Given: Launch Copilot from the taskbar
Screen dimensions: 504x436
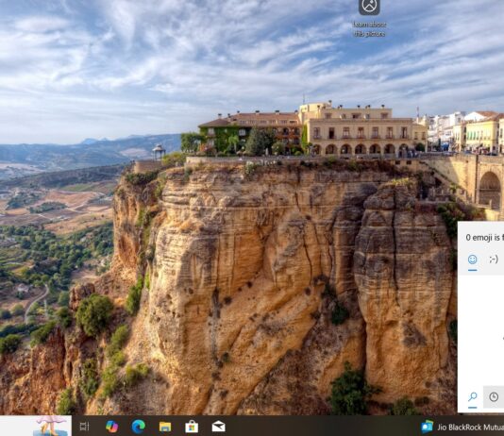Looking at the screenshot, I should click(x=111, y=427).
